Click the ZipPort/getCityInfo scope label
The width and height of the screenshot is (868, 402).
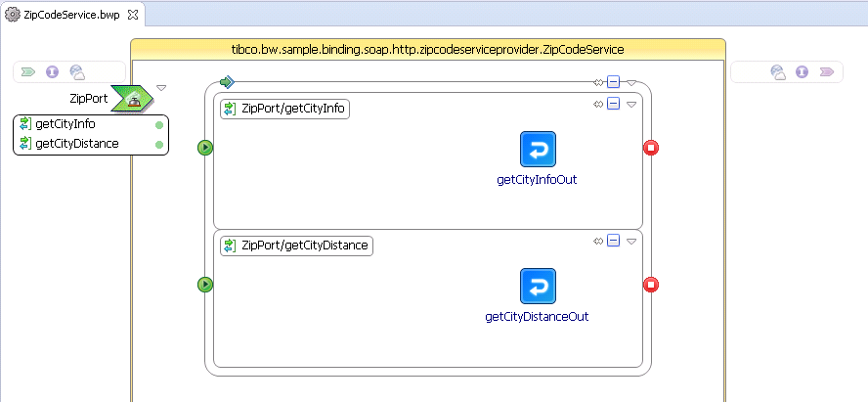pyautogui.click(x=285, y=110)
